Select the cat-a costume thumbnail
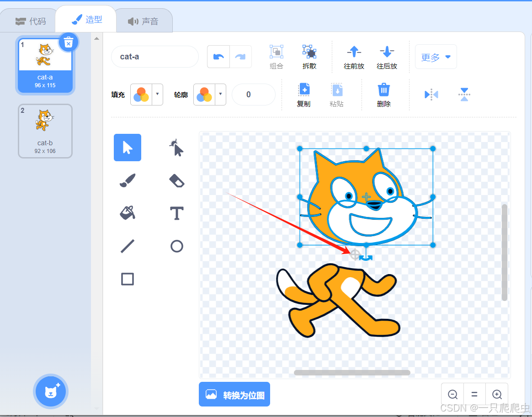532x417 pixels. click(x=45, y=65)
